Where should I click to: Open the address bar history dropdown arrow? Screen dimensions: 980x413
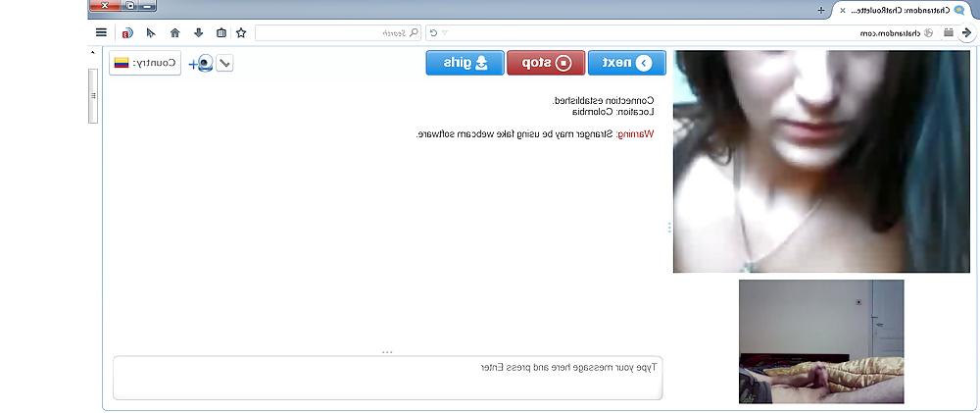pyautogui.click(x=445, y=32)
